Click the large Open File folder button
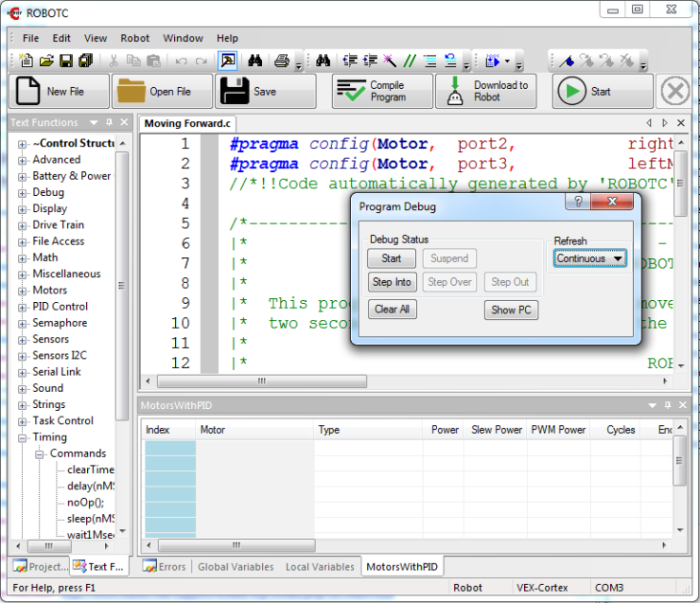Screen dimensions: 700x603 pyautogui.click(x=161, y=92)
